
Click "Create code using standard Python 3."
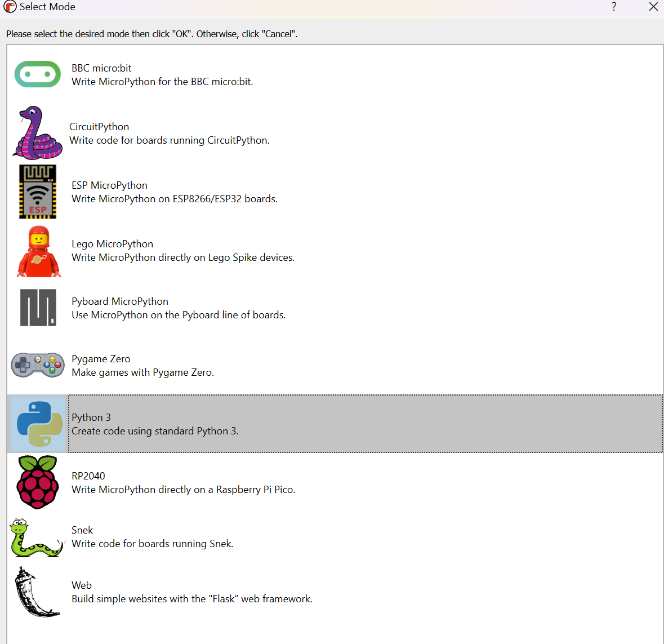coord(155,431)
